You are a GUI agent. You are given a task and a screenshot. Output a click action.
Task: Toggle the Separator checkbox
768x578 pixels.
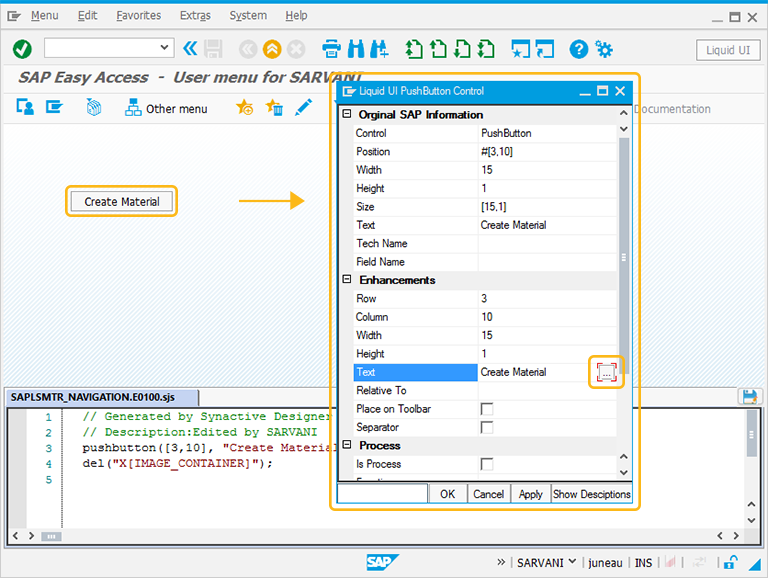click(487, 427)
